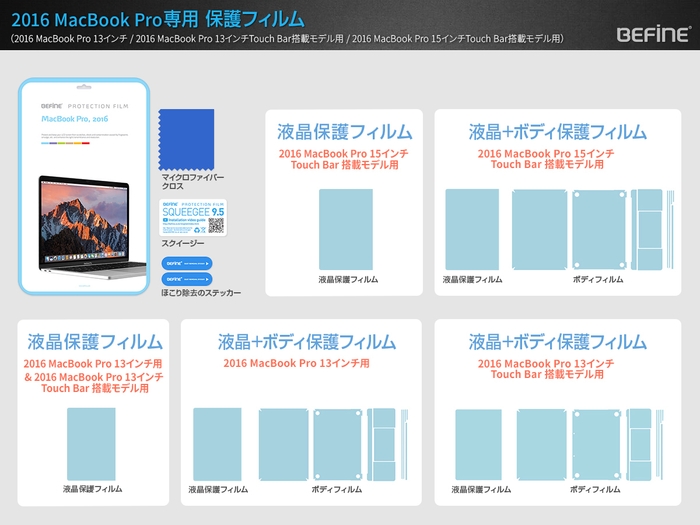This screenshot has height=525, width=700.
Task: Select the palm rest film piece in 13インチ Touch Bar card
Action: coord(639,445)
